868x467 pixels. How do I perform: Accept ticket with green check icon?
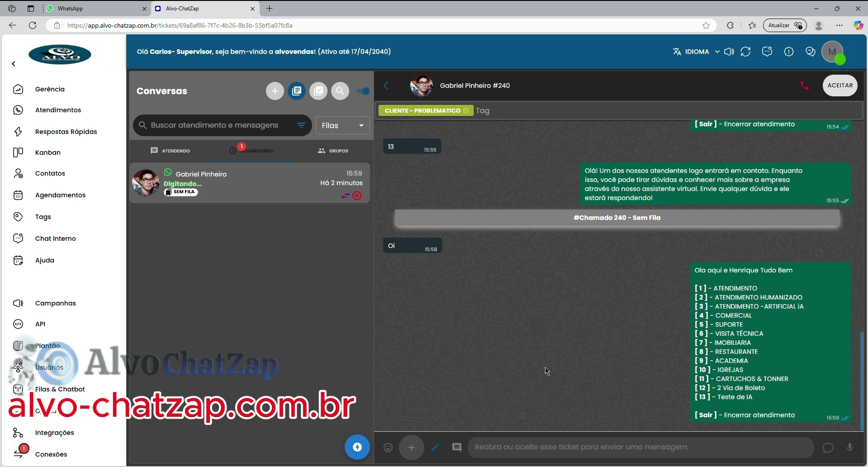[x=334, y=196]
